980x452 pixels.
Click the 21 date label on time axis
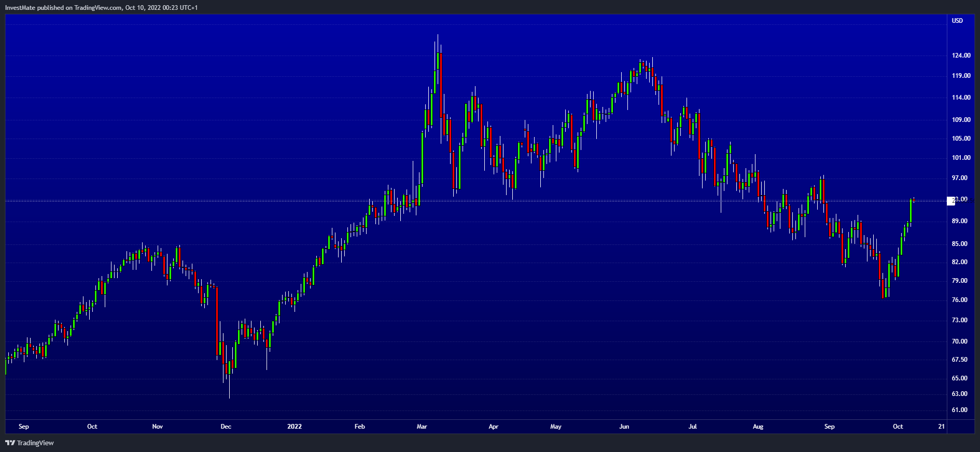[942, 427]
